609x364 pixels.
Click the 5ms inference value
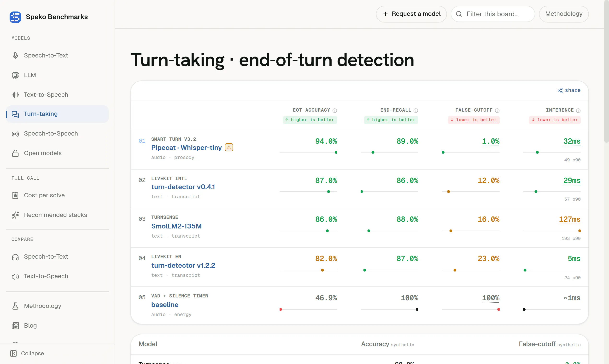(x=574, y=258)
